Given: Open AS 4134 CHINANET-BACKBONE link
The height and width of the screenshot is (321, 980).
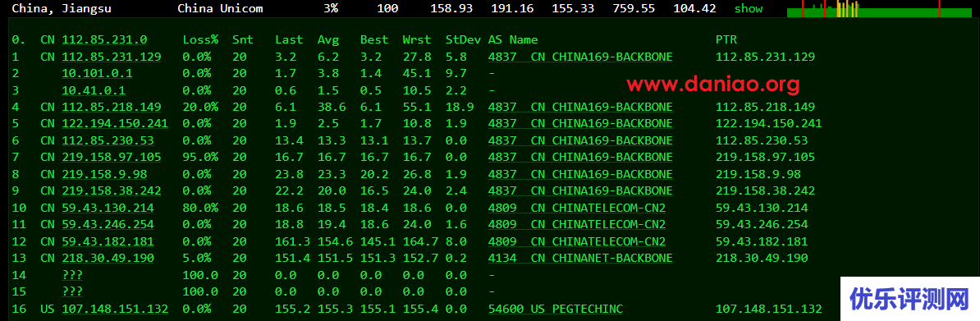Looking at the screenshot, I should 580,258.
